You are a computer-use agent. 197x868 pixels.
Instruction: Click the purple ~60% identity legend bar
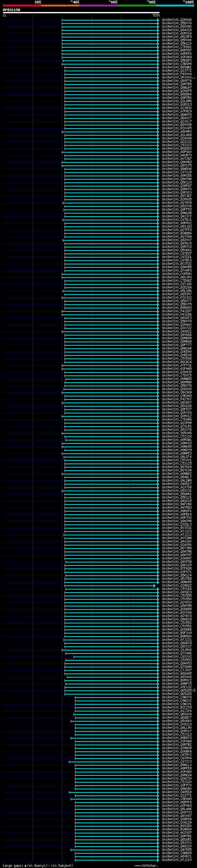[99, 6]
